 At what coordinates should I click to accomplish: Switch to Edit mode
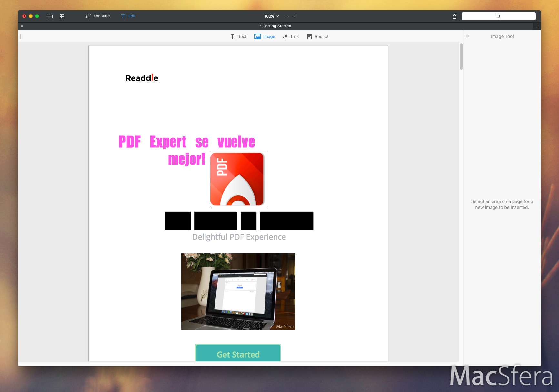pyautogui.click(x=128, y=16)
